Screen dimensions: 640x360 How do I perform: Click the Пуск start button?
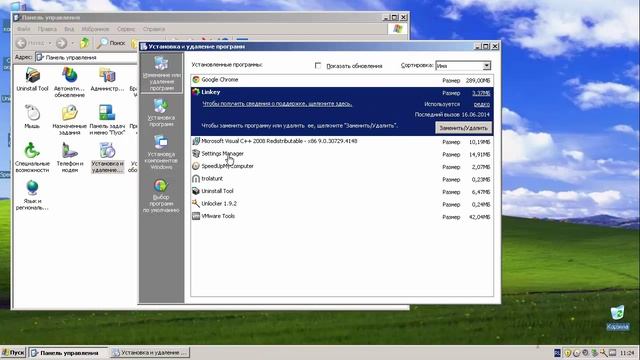pos(13,352)
